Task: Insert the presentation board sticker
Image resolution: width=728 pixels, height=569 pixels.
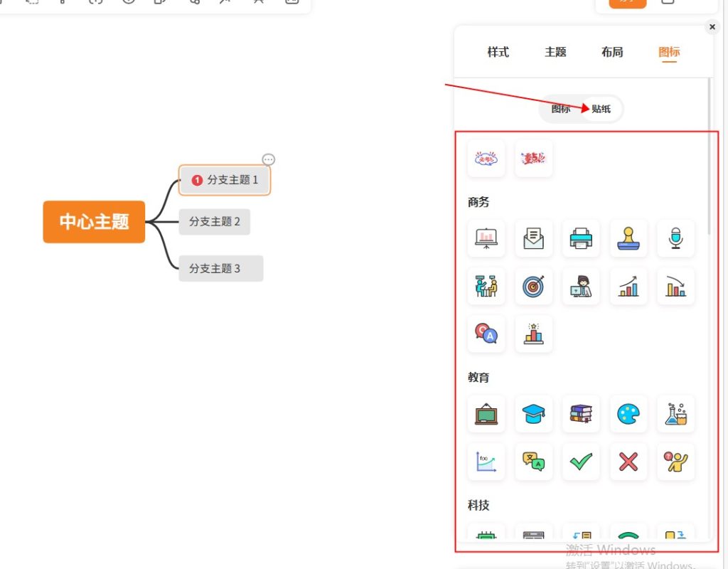Action: point(486,238)
